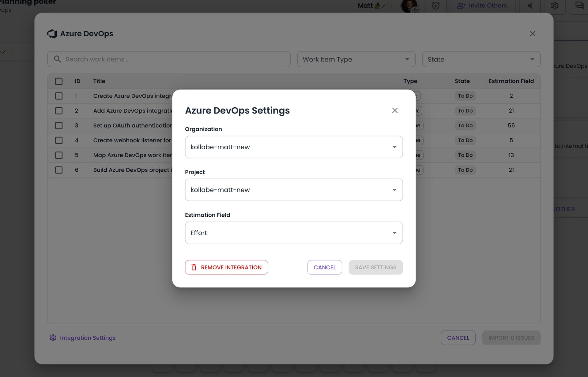The image size is (588, 377).
Task: Check the box for work item 1
Action: (x=59, y=96)
